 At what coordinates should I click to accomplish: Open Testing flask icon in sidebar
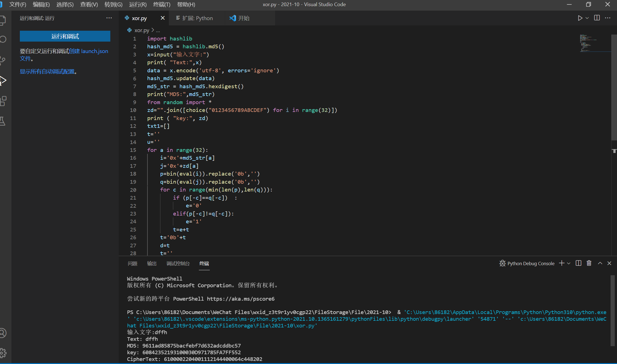(x=3, y=121)
